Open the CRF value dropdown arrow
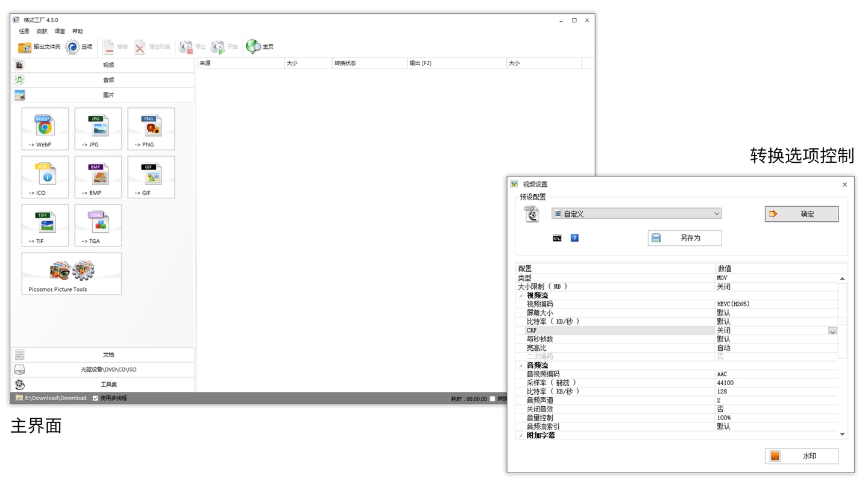Image resolution: width=868 pixels, height=490 pixels. pos(832,331)
